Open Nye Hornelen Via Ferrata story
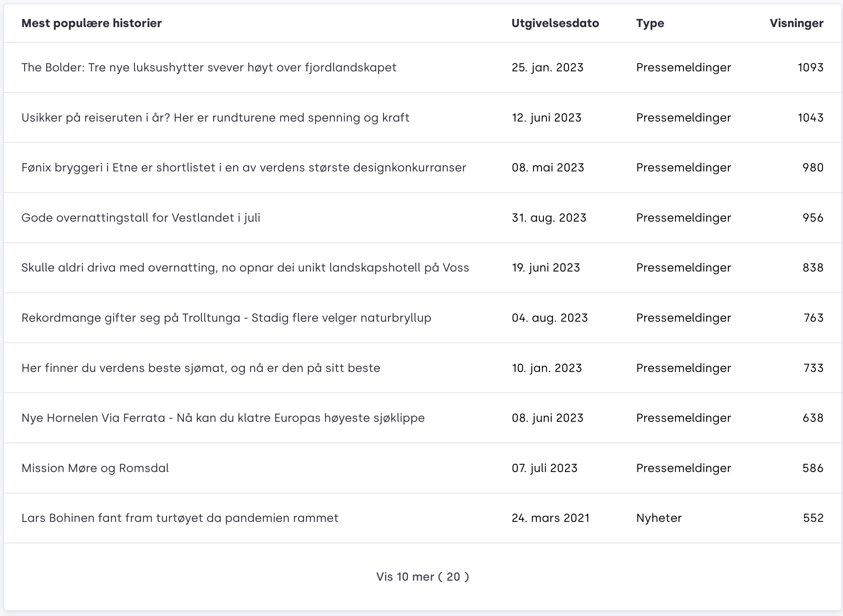The image size is (843, 616). tap(223, 418)
